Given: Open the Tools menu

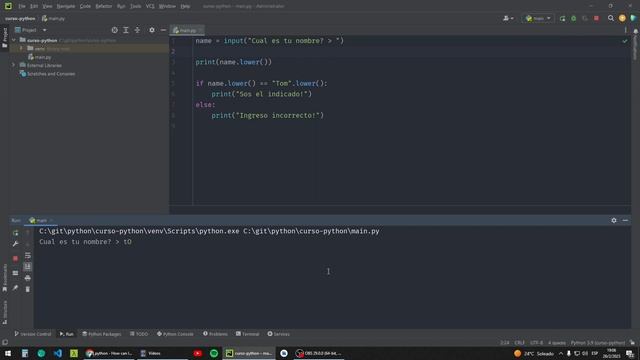Looking at the screenshot, I should coord(136,6).
